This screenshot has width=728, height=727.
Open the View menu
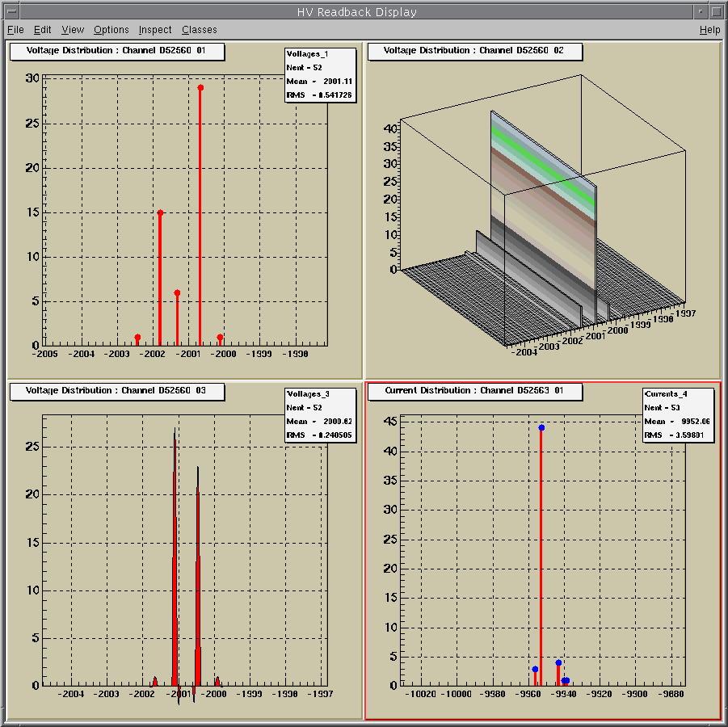73,30
